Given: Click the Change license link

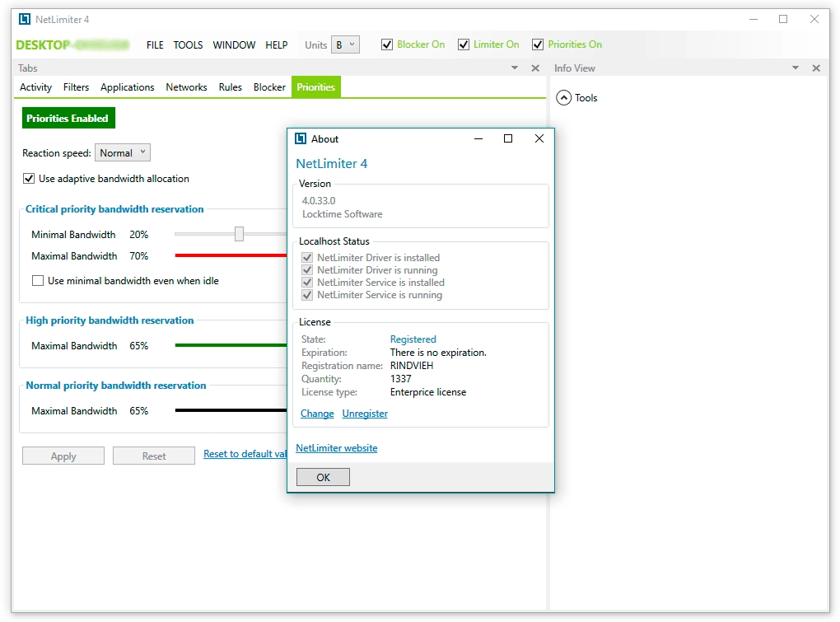Looking at the screenshot, I should pos(317,414).
